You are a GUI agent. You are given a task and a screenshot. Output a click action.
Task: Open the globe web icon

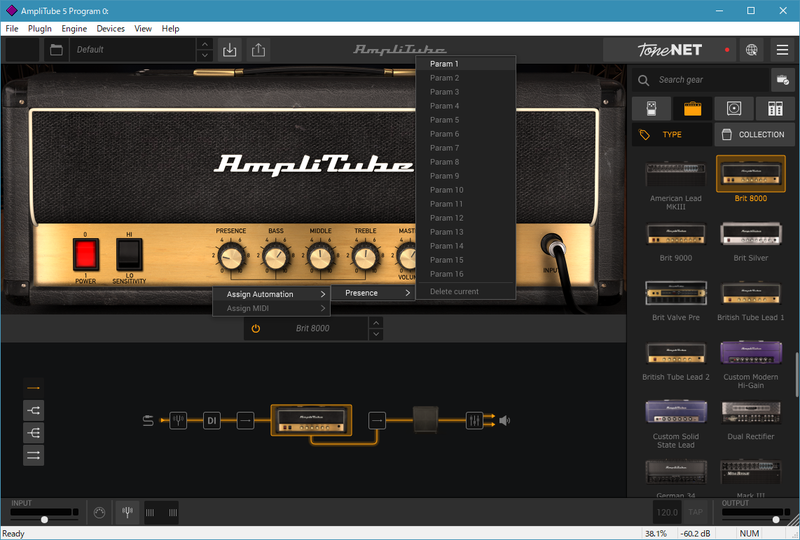coord(752,49)
